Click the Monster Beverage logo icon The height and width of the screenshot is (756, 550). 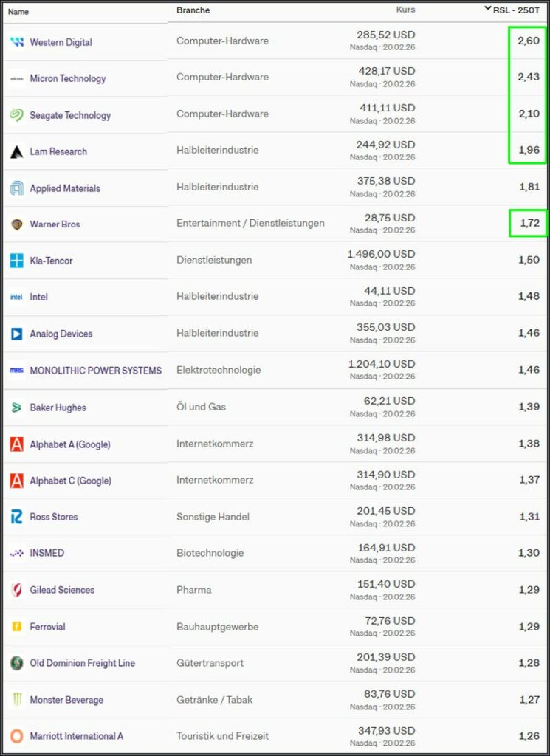pos(17,700)
